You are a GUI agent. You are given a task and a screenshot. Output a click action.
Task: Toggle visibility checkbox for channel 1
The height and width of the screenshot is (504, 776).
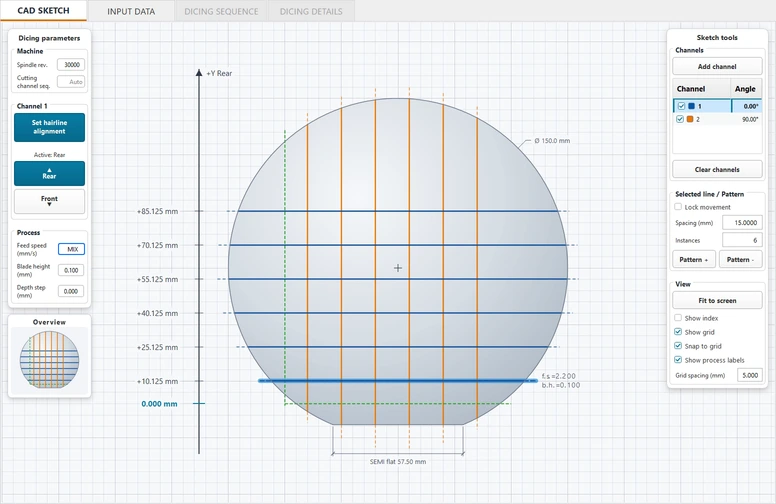(x=681, y=106)
